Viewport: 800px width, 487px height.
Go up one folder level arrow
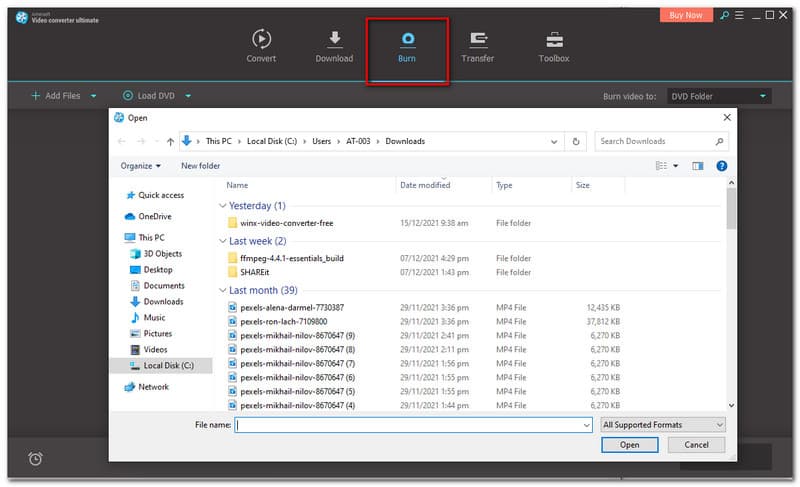tap(170, 142)
